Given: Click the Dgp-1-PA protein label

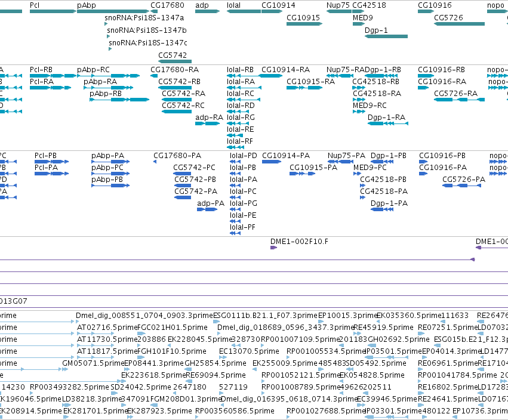Looking at the screenshot, I should click(389, 203).
